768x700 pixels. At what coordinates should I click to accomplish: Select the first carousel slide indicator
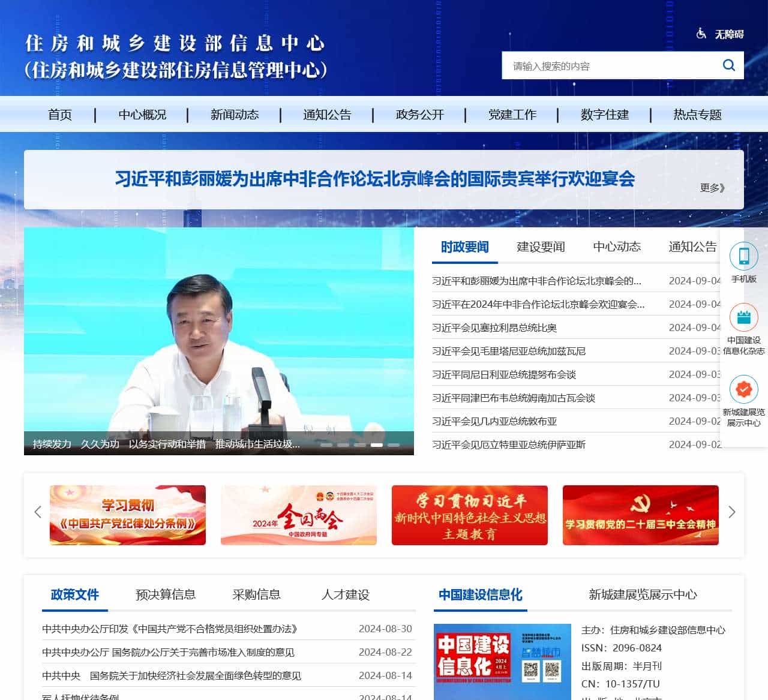coord(326,445)
